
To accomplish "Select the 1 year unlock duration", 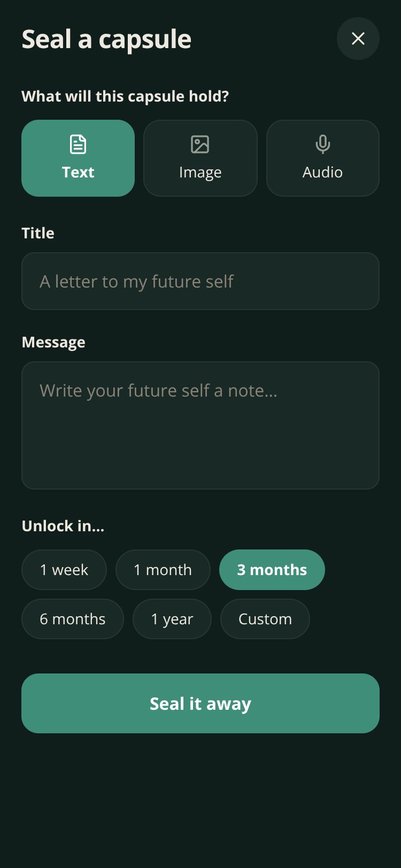I will click(x=172, y=619).
